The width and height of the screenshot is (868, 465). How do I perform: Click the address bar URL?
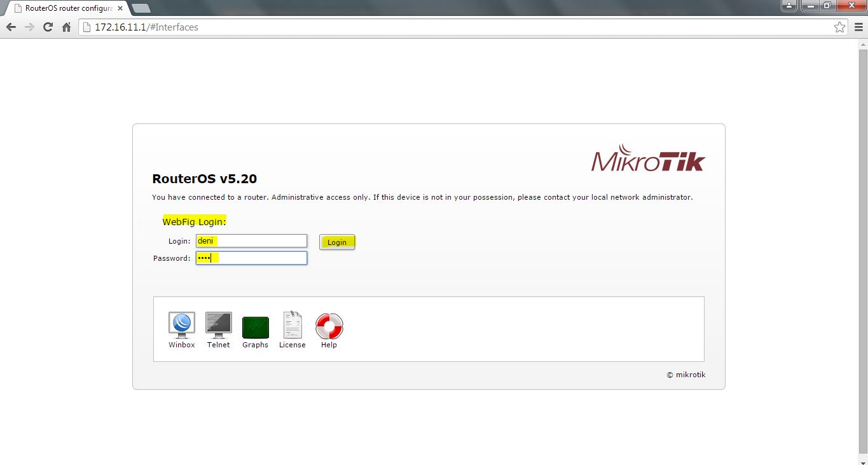point(146,27)
